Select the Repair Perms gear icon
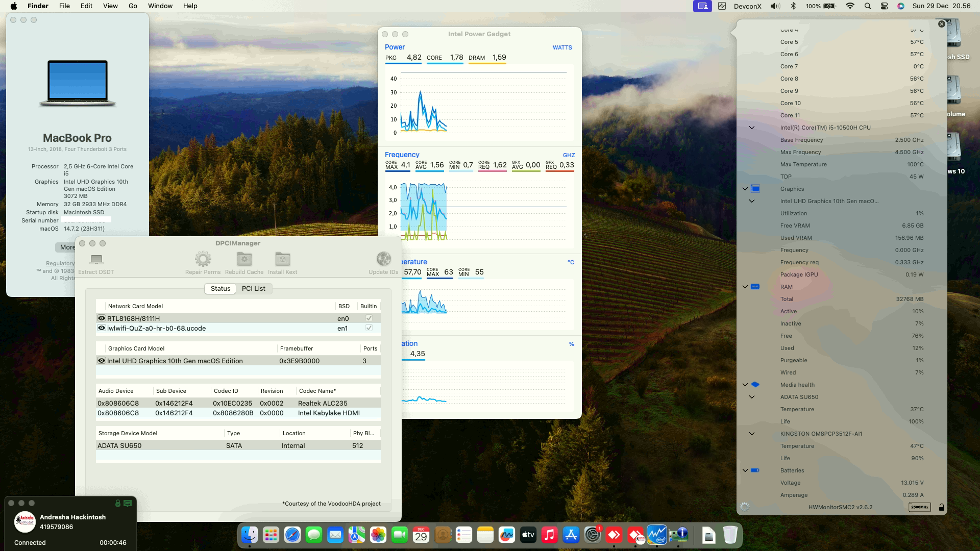Screen dimensions: 980x551 203,259
